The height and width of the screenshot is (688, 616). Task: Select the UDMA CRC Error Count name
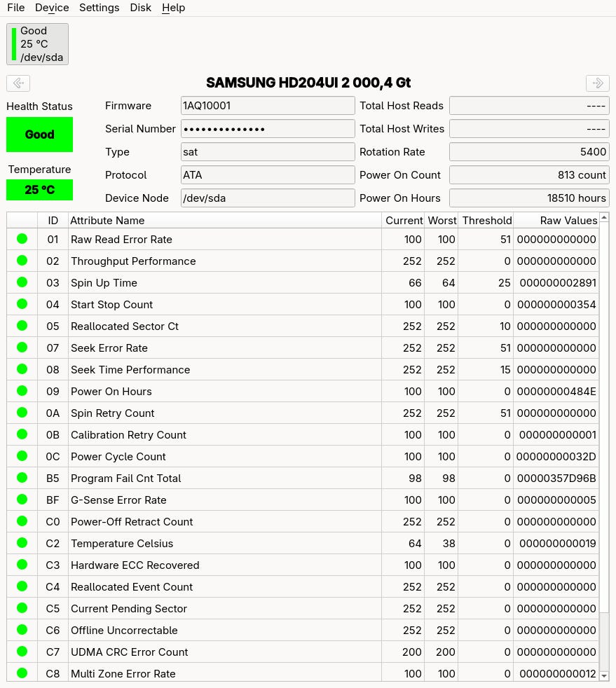pos(130,652)
